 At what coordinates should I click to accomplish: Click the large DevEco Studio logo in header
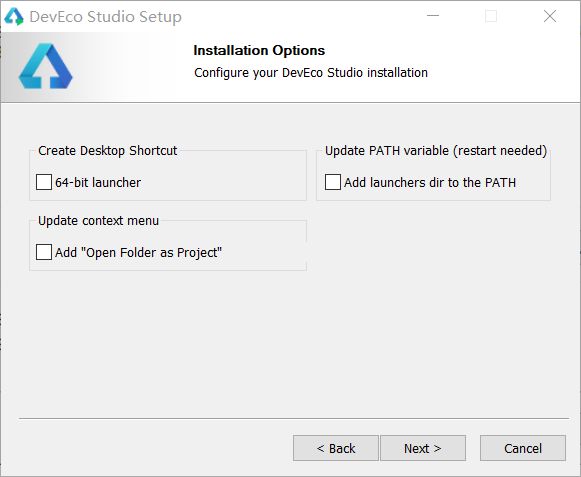46,66
